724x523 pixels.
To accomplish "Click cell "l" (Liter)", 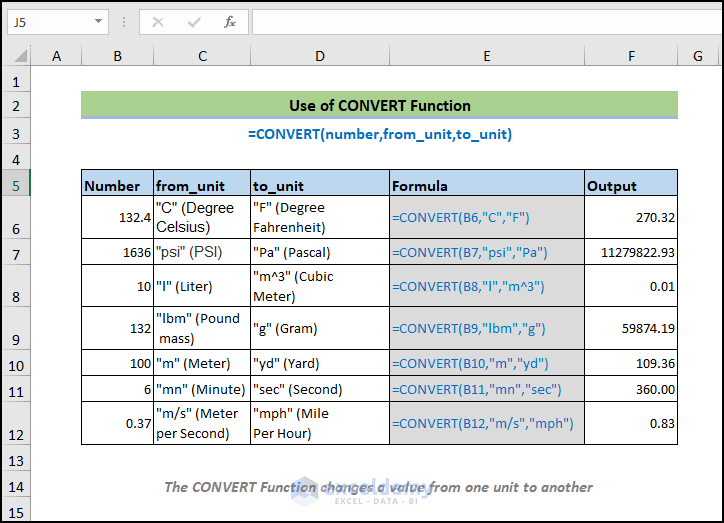I will 202,286.
